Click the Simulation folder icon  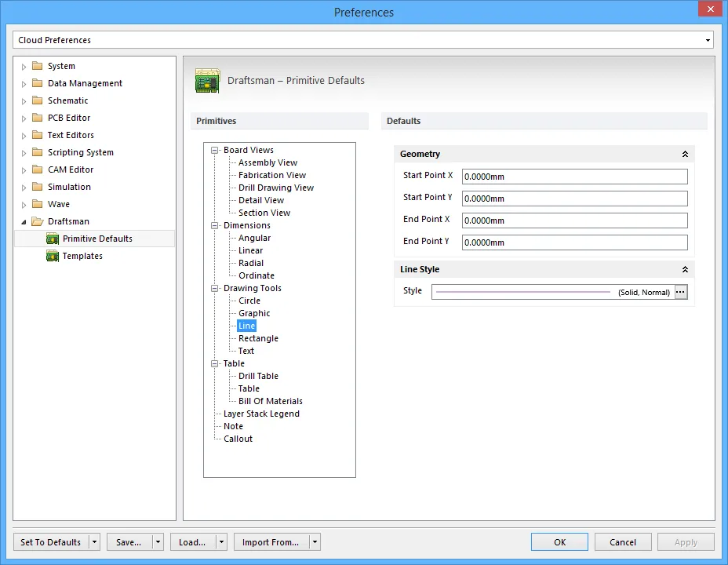click(37, 187)
